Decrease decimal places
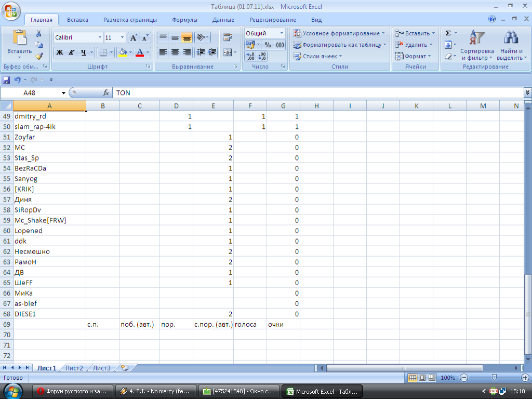This screenshot has width=532, height=399. [262, 56]
